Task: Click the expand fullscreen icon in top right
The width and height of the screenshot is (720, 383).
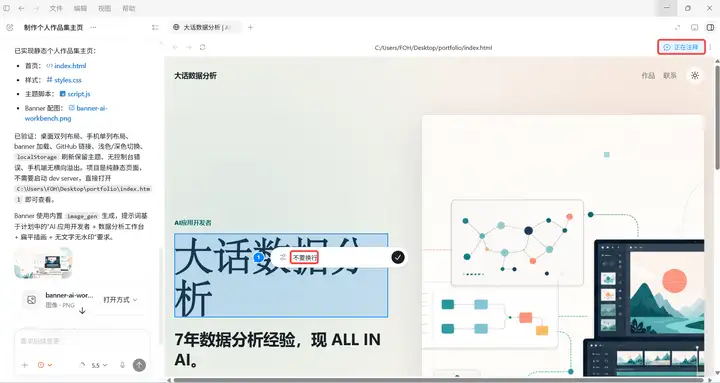Action: click(677, 28)
